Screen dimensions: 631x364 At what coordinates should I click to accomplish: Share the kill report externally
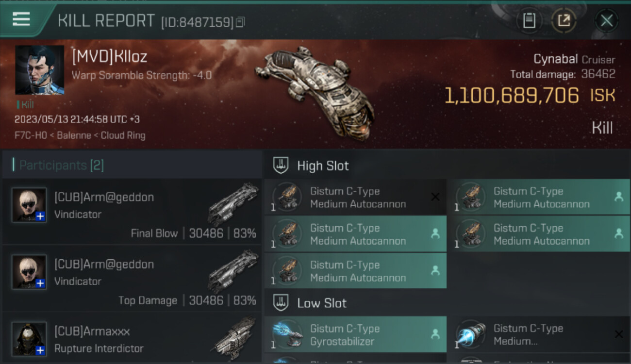point(564,21)
